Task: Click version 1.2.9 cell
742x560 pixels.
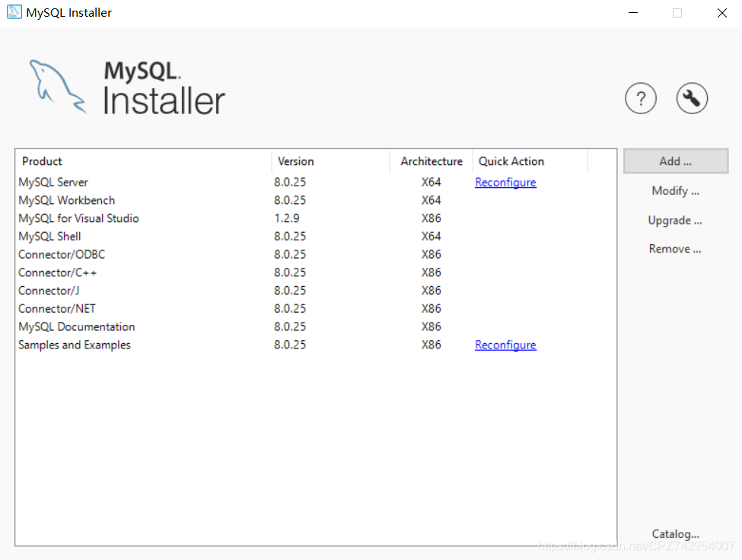Action: tap(287, 218)
